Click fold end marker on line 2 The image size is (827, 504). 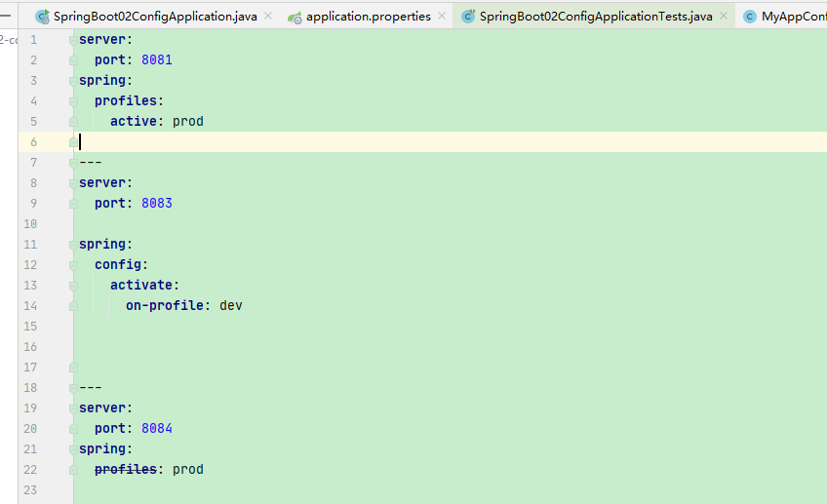(73, 60)
